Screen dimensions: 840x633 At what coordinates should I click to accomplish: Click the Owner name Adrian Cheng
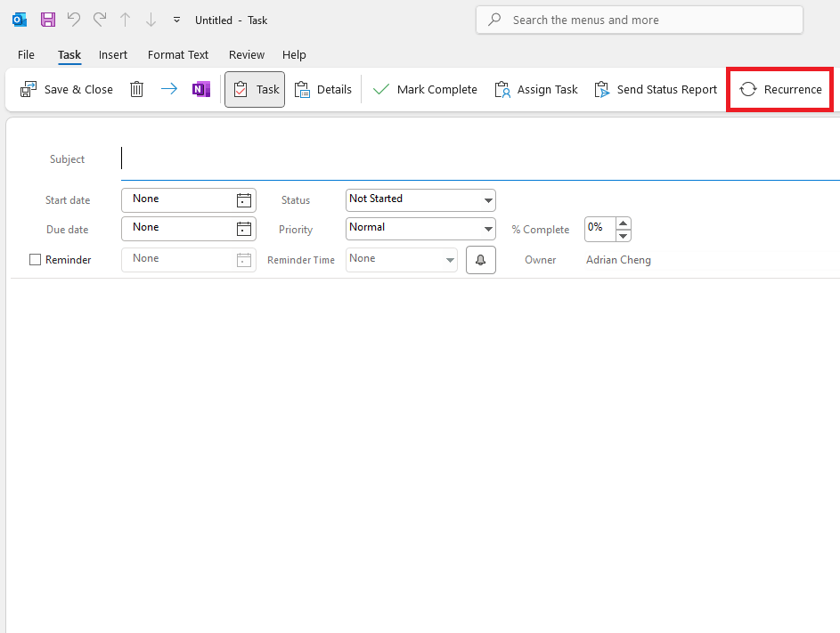tap(618, 260)
